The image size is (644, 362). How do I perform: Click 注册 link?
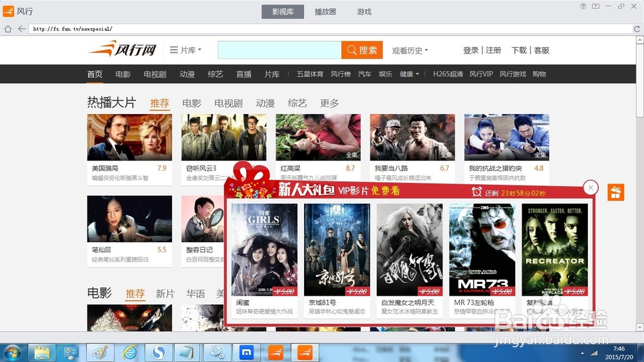click(493, 50)
